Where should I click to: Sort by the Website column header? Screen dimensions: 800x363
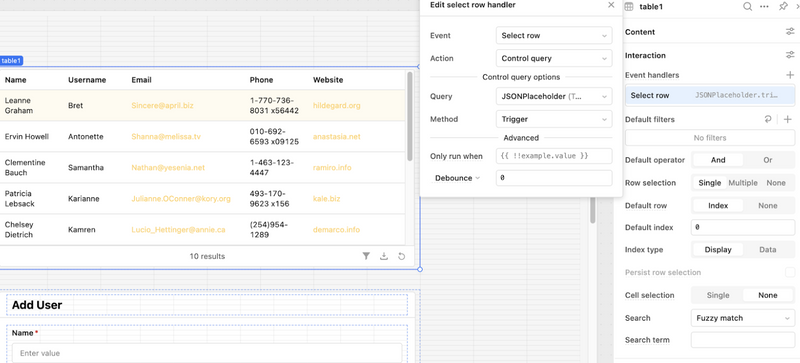(328, 80)
